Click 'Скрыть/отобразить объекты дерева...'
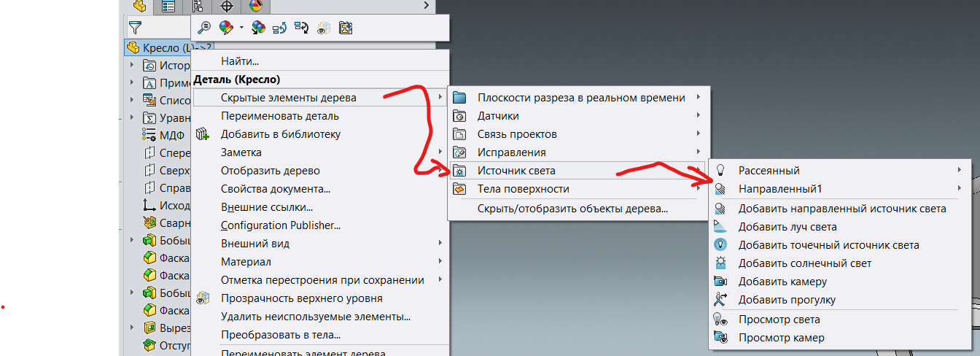The image size is (980, 356). click(x=572, y=209)
